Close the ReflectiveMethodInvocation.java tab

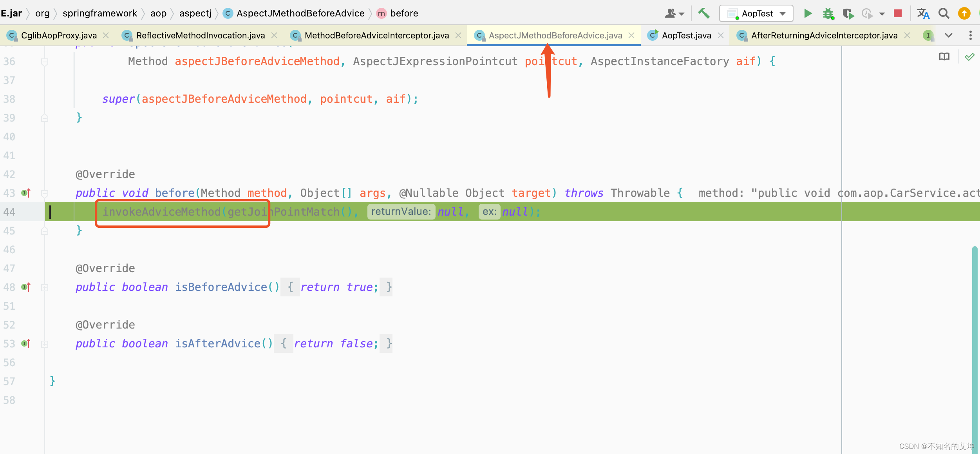coord(274,35)
